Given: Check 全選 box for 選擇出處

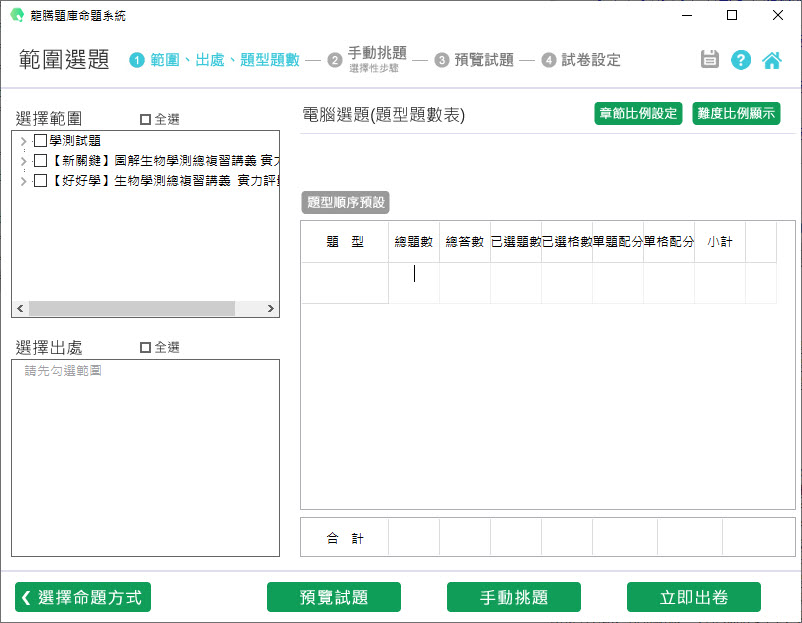Looking at the screenshot, I should click(x=146, y=347).
